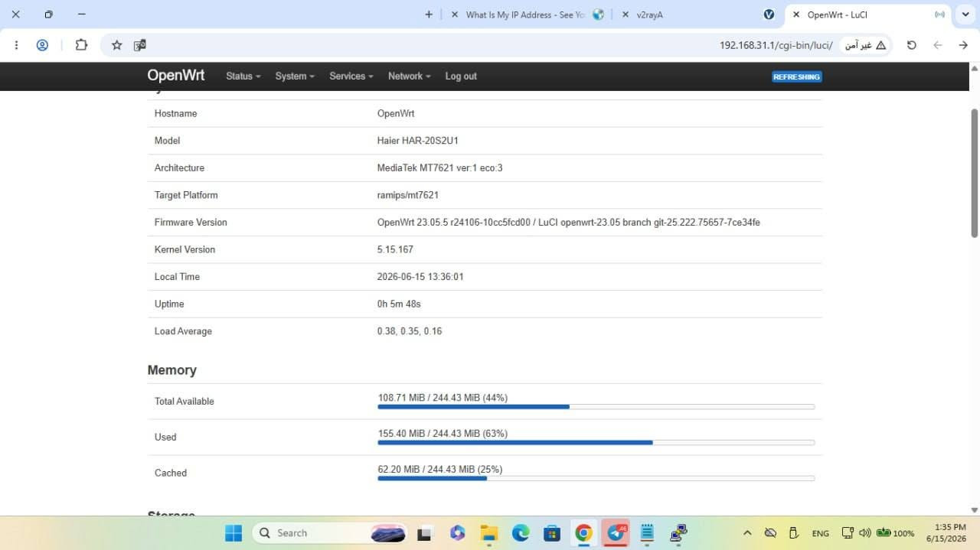Screen dimensions: 980x550
Task: Click the Memory section heading
Action: 172,370
